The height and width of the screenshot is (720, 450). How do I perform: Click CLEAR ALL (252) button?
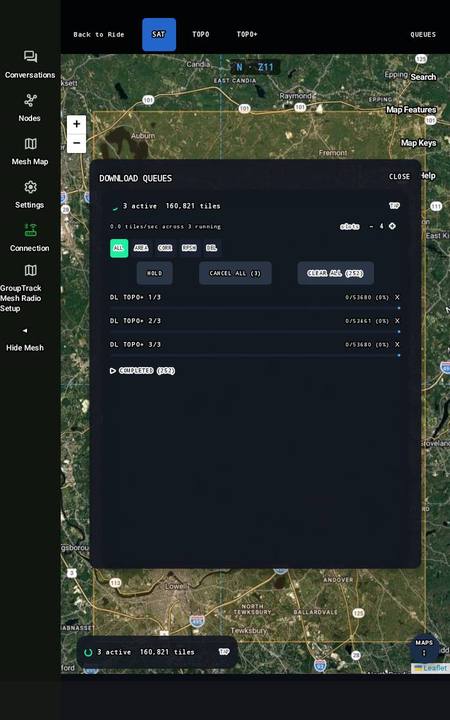(335, 273)
